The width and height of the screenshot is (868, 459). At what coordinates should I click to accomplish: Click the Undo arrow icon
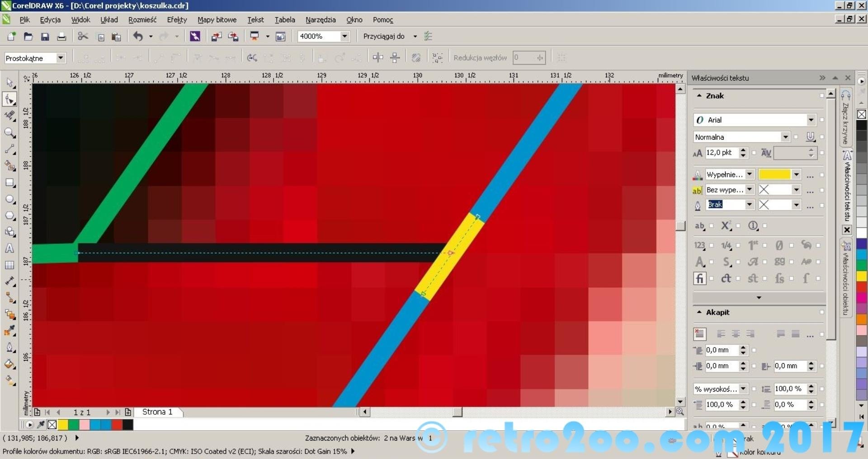pyautogui.click(x=138, y=37)
